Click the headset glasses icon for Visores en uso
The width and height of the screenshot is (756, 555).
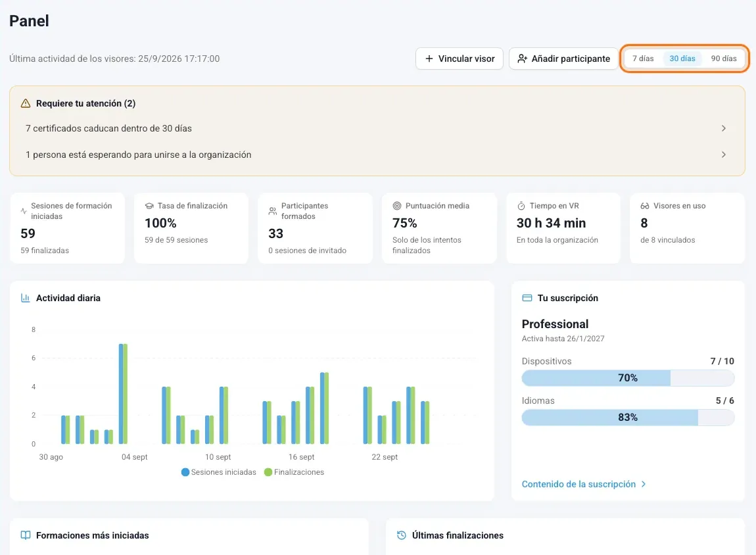point(645,206)
